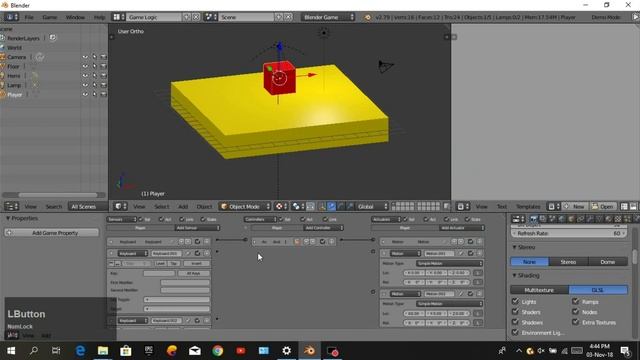Click the info editor type icon
This screenshot has width=640, height=360.
click(11, 17)
